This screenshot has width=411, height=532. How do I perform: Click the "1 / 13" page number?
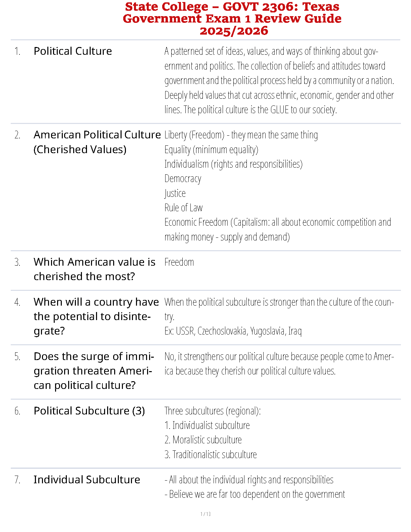coord(205,514)
